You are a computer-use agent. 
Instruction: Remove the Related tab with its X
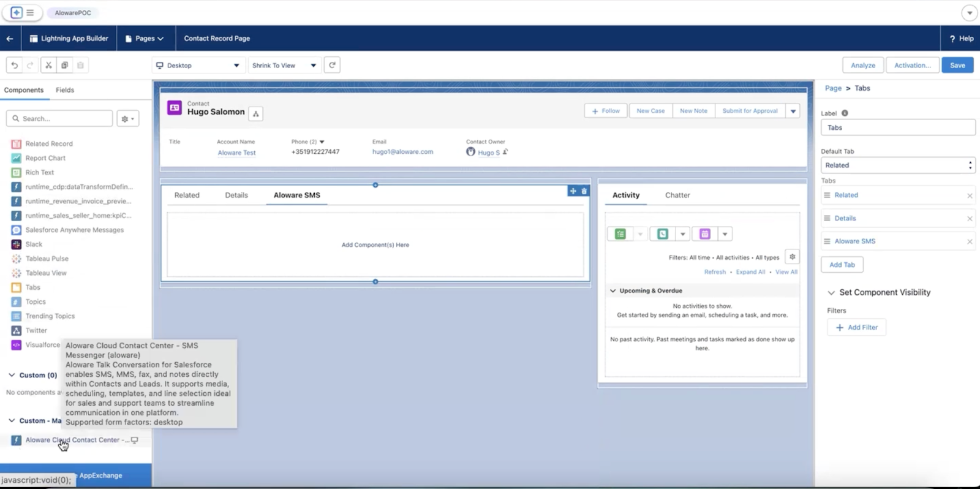[970, 196]
